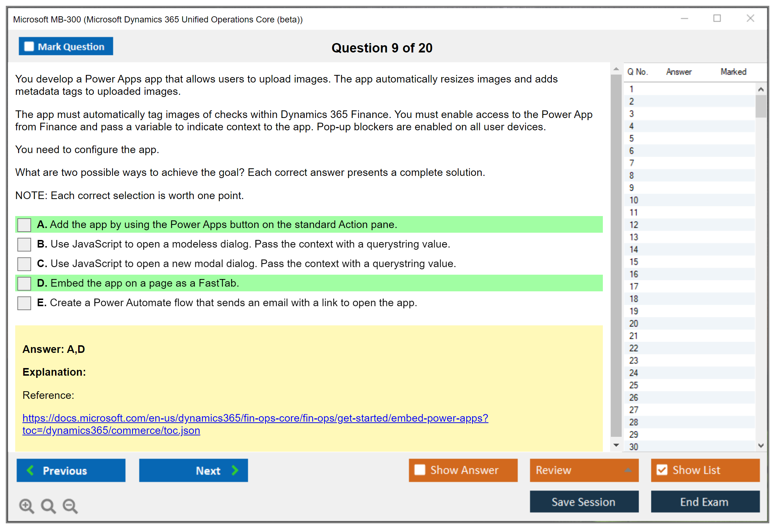Viewport: 778px width, 532px height.
Task: Toggle the Show Answer checkbox
Action: click(420, 470)
